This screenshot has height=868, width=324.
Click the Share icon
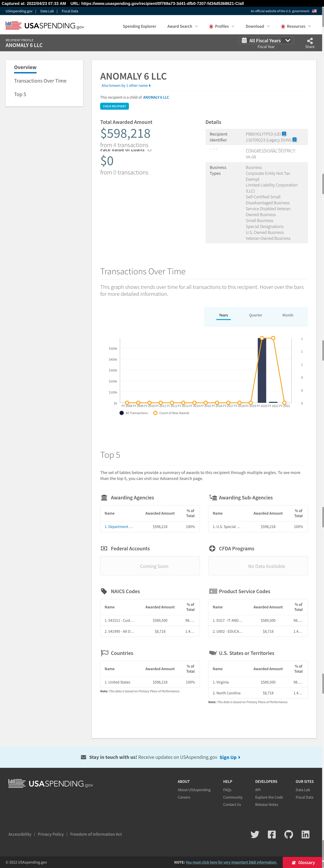click(x=309, y=41)
